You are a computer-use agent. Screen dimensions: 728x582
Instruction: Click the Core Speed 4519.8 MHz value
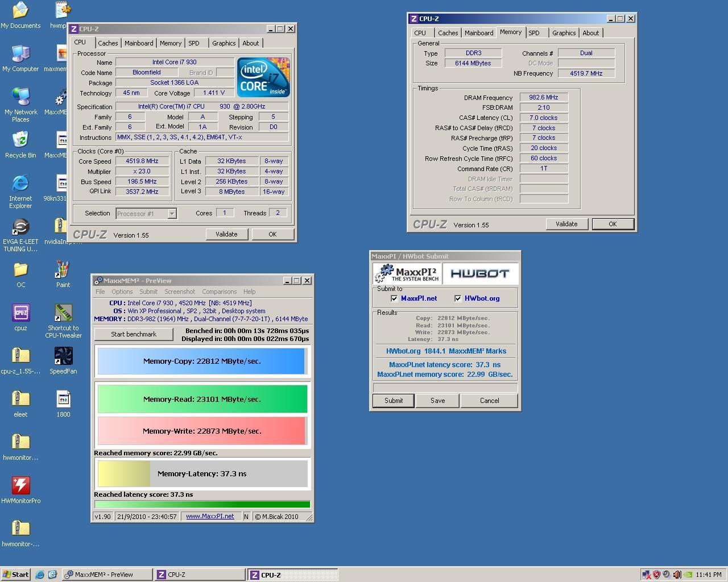(142, 161)
